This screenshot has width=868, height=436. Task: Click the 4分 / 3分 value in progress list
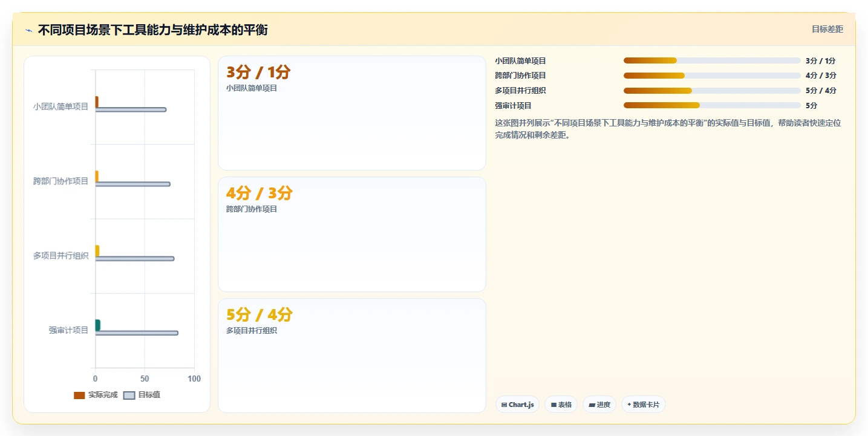pyautogui.click(x=821, y=76)
